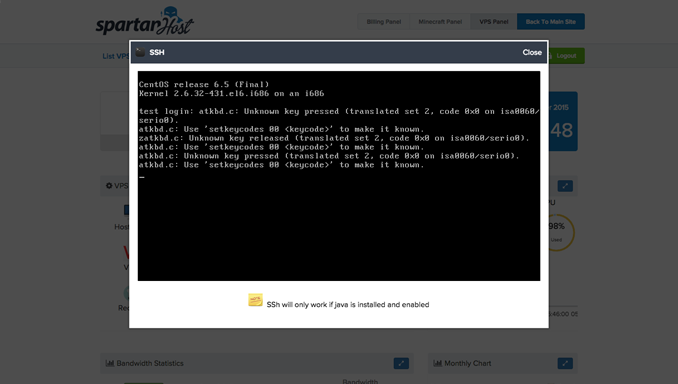
Task: Click the SSH terminal icon in dialog header
Action: coord(140,52)
